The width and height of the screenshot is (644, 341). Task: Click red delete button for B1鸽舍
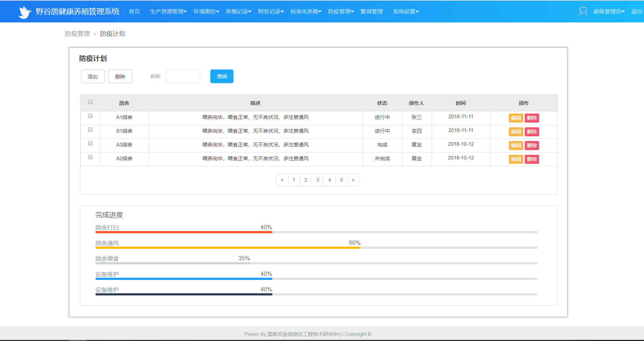pos(532,132)
